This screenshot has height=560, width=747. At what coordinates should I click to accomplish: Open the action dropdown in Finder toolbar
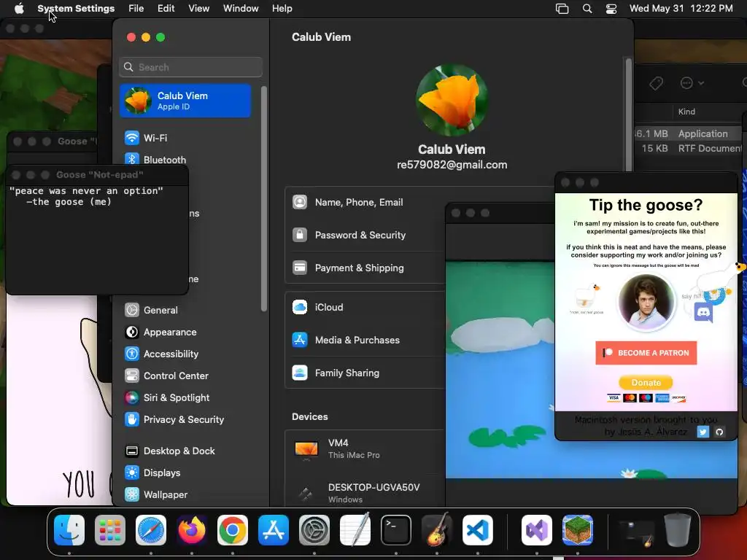[692, 83]
